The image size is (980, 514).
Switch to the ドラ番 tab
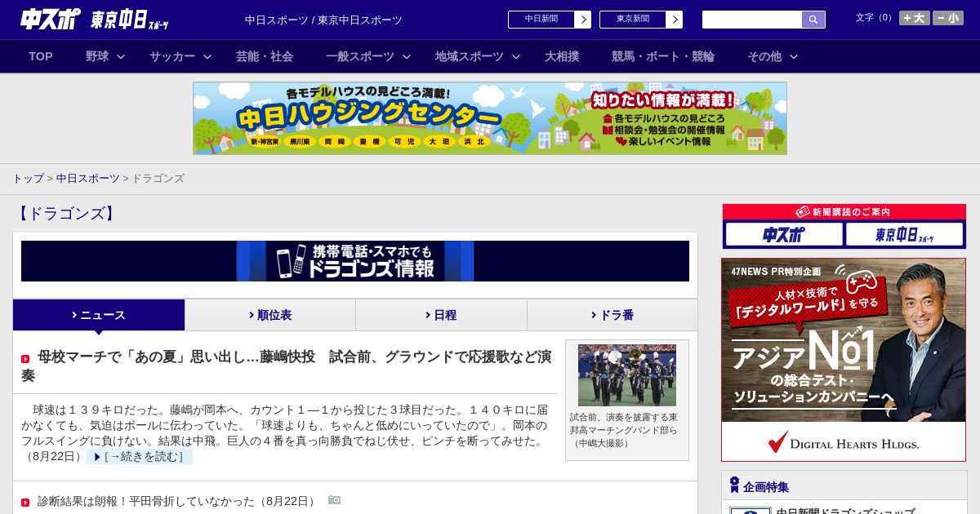(x=612, y=315)
